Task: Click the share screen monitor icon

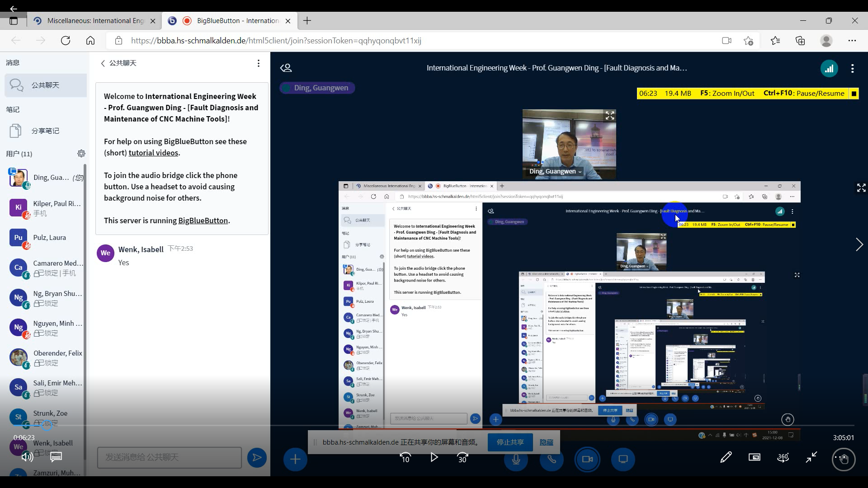Action: pos(623,459)
